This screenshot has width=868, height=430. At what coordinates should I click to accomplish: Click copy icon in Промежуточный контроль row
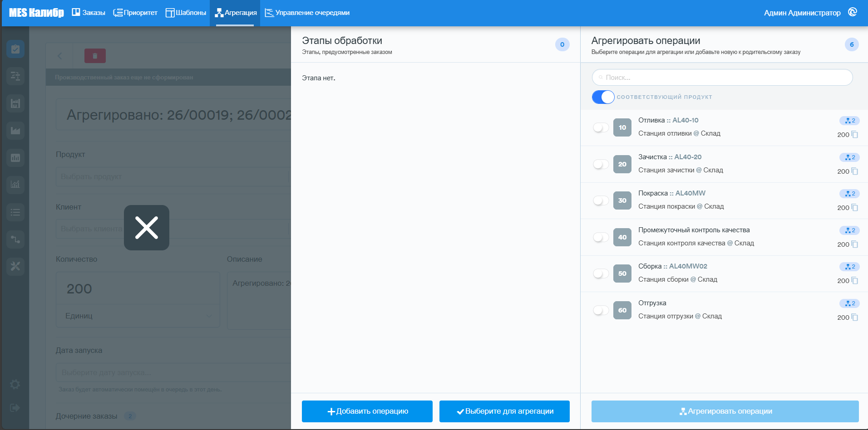[854, 244]
